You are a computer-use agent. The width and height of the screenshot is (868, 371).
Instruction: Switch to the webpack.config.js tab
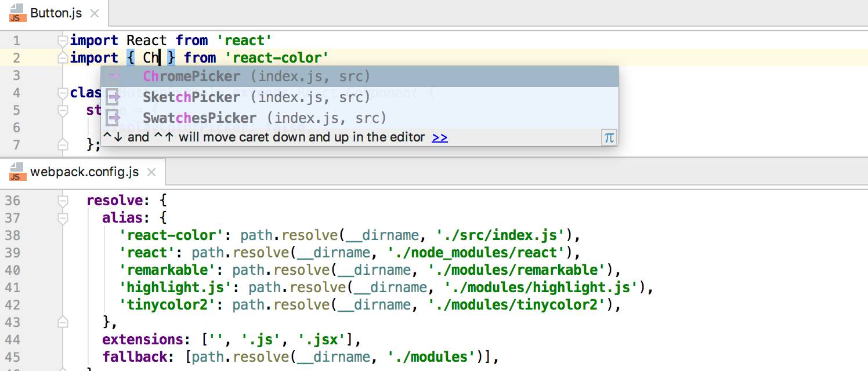[84, 172]
